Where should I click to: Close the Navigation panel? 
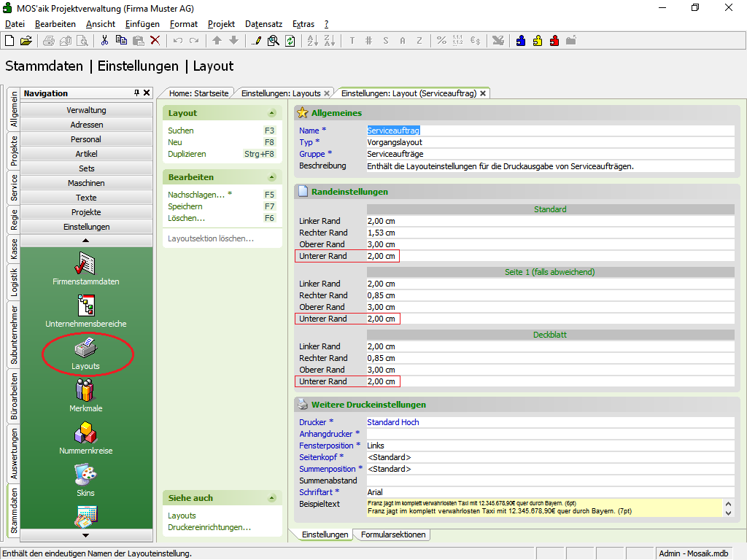click(147, 93)
